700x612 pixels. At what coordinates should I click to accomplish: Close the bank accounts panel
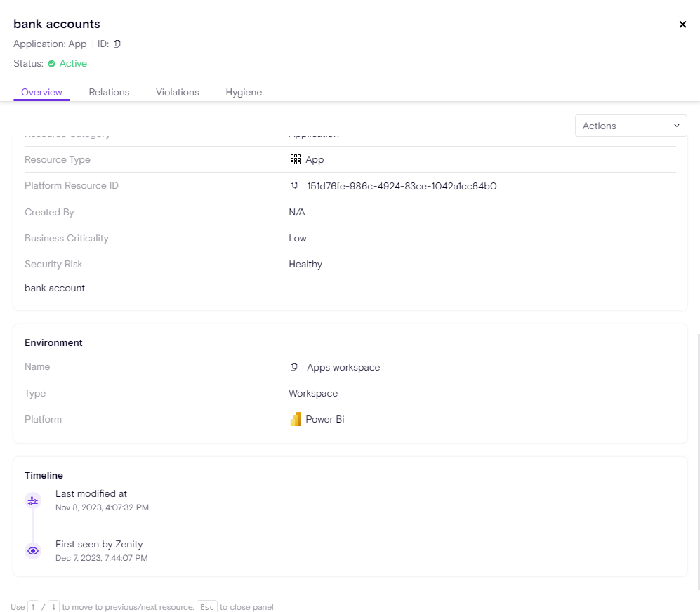tap(682, 25)
